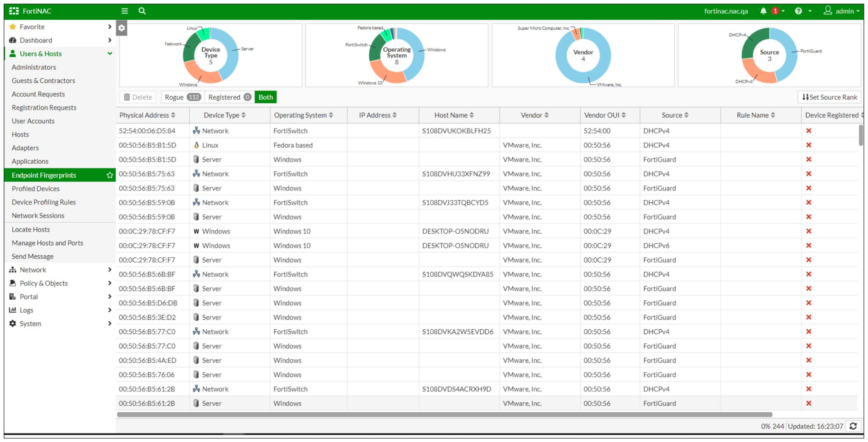Open the admin account dropdown

click(858, 11)
